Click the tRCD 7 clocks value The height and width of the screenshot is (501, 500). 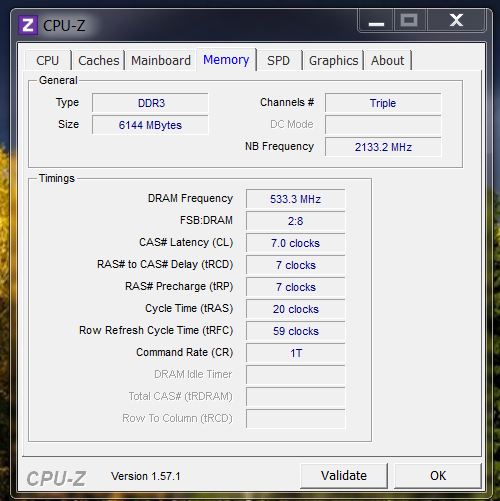point(296,265)
